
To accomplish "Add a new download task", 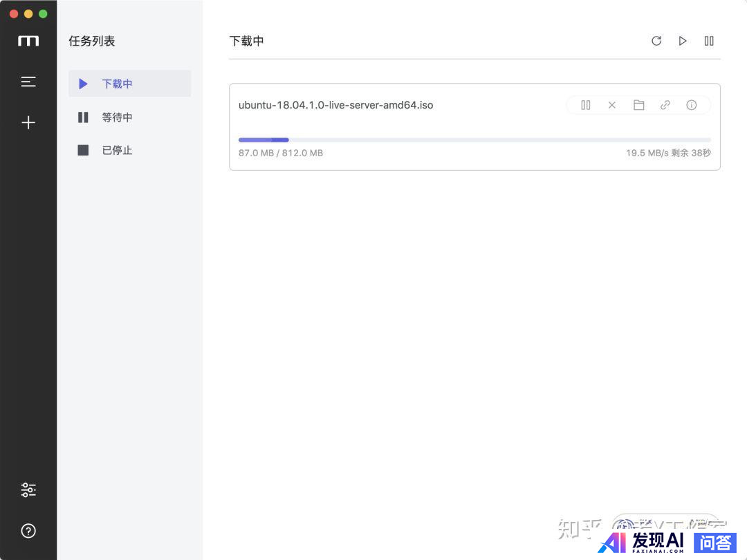I will 28,123.
